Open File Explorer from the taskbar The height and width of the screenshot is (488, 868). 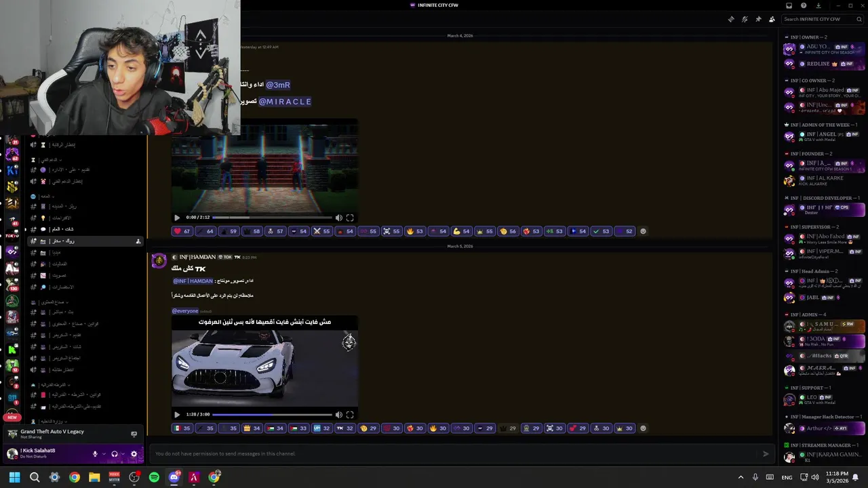pyautogui.click(x=94, y=477)
